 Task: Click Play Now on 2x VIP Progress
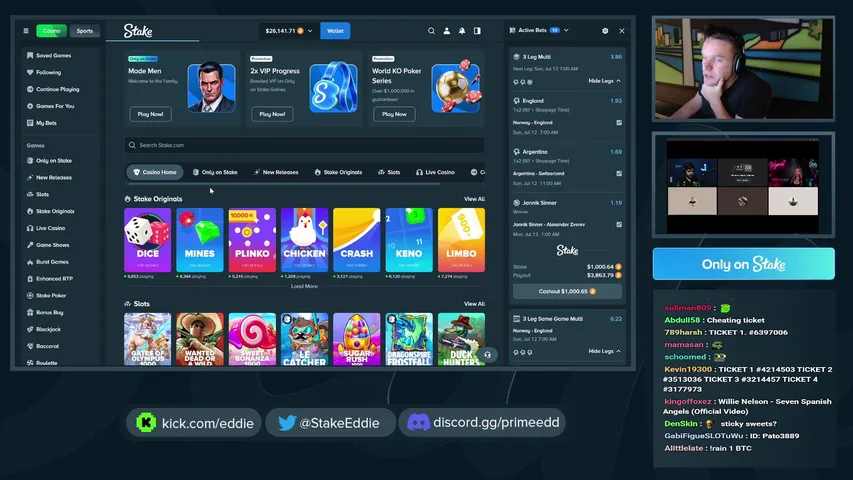coord(272,114)
